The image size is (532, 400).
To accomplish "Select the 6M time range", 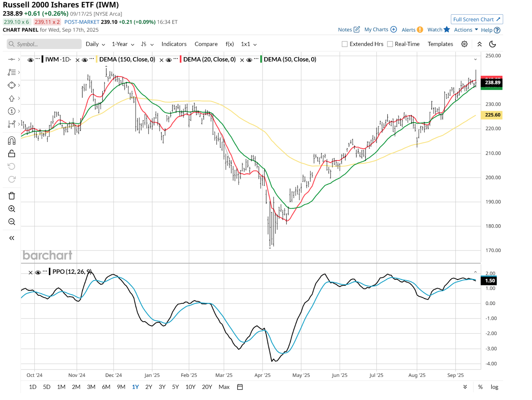I will coord(106,387).
